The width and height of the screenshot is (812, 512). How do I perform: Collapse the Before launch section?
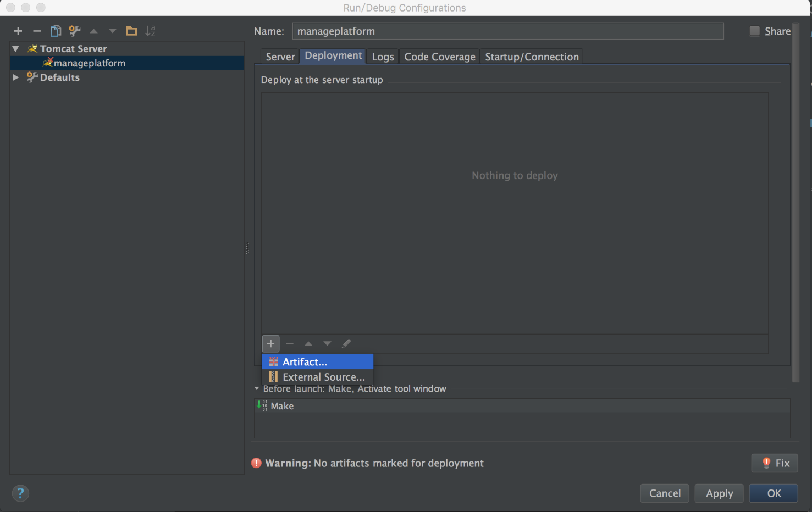coord(257,388)
